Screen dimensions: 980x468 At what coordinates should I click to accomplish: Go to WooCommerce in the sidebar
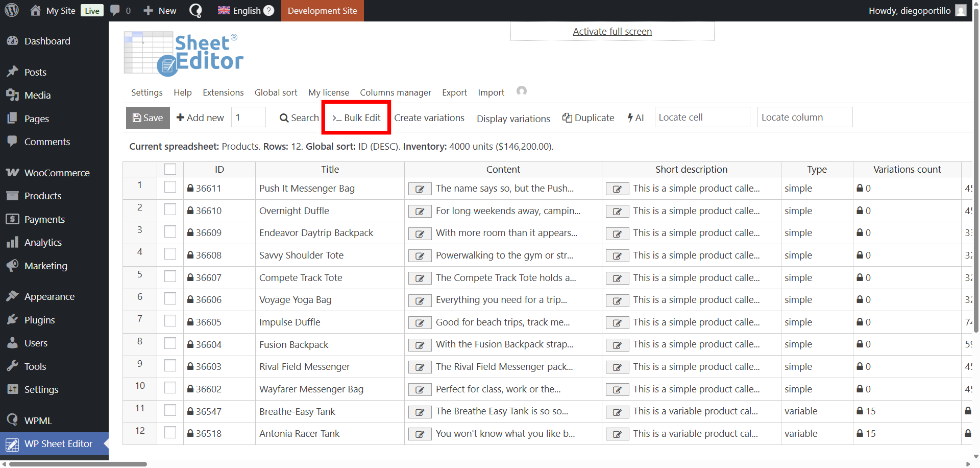(57, 173)
